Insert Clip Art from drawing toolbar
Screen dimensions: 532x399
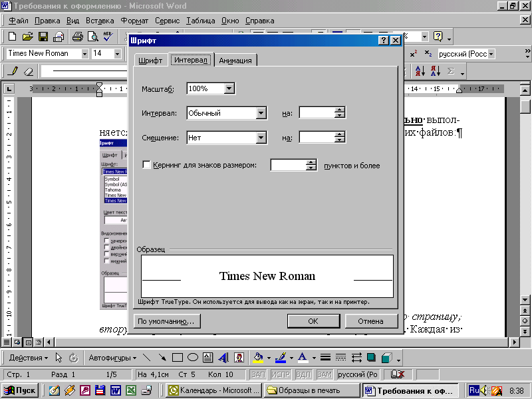239,358
